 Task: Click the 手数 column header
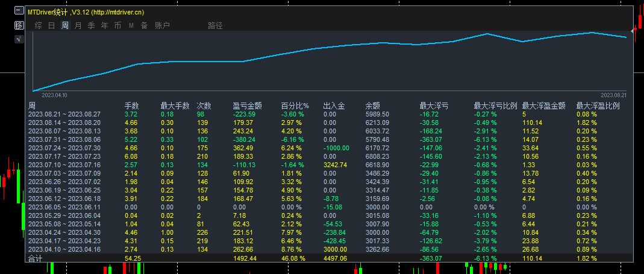(131, 106)
